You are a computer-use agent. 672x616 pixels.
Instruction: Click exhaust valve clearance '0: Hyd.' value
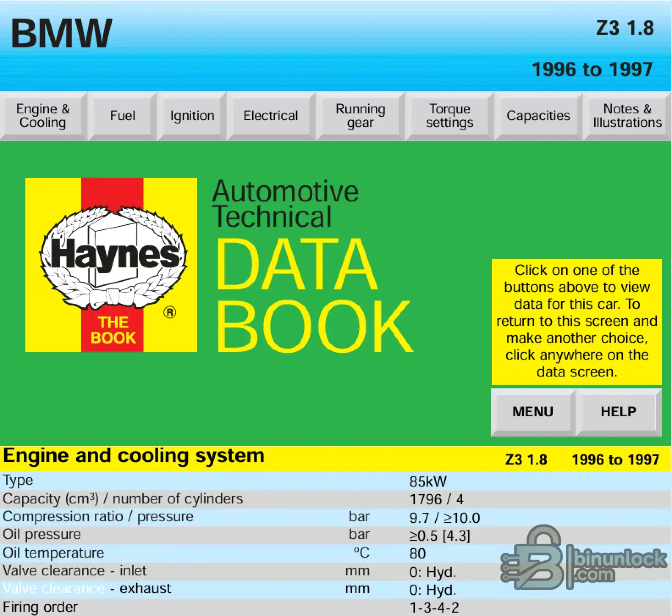pyautogui.click(x=433, y=590)
